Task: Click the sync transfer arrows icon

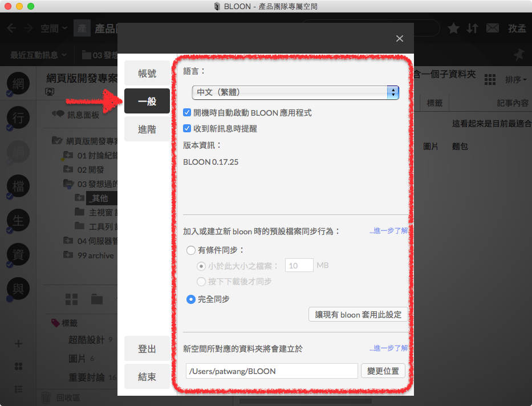Action: (x=472, y=28)
